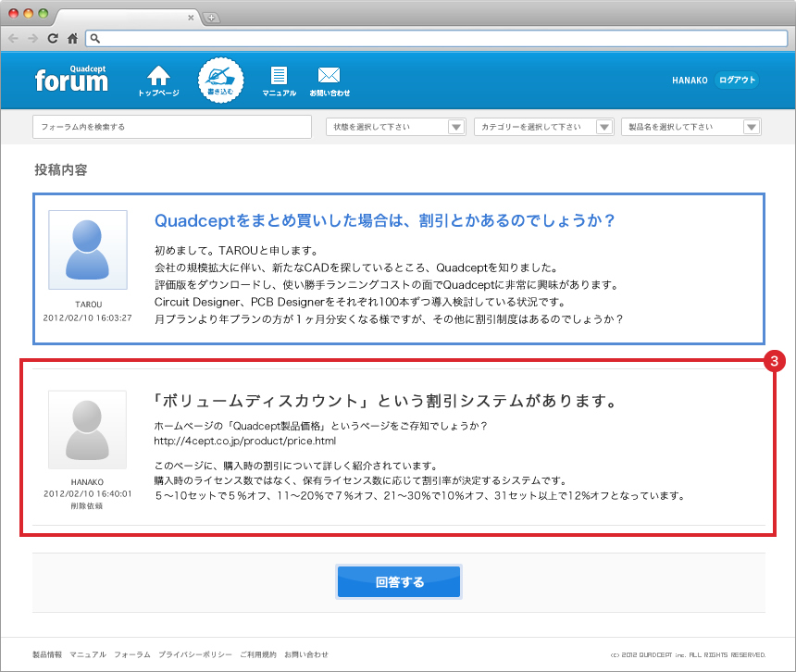The image size is (796, 672).
Task: Click the browser reload icon
Action: point(53,38)
